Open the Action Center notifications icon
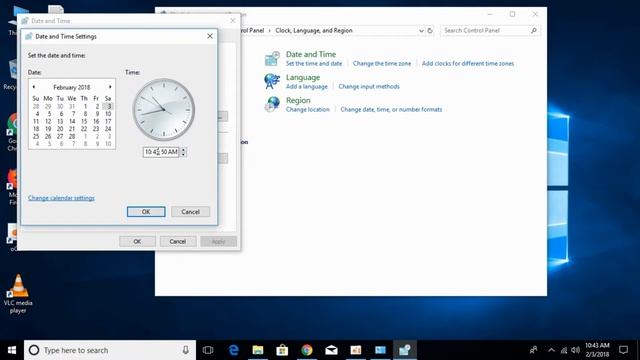The image size is (640, 360). click(623, 350)
